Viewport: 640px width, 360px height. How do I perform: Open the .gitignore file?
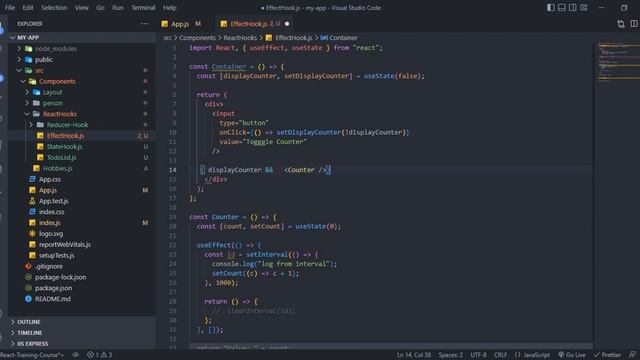[82, 266]
